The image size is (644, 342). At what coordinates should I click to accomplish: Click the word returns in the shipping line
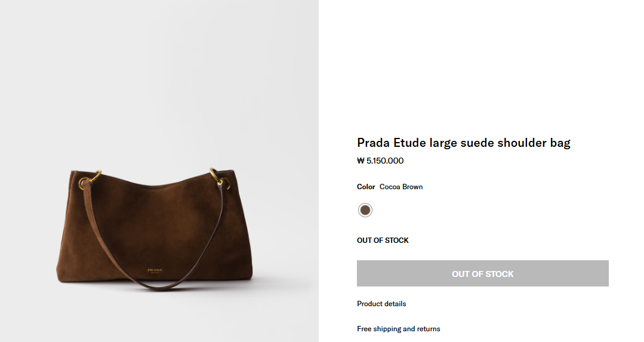click(x=427, y=329)
